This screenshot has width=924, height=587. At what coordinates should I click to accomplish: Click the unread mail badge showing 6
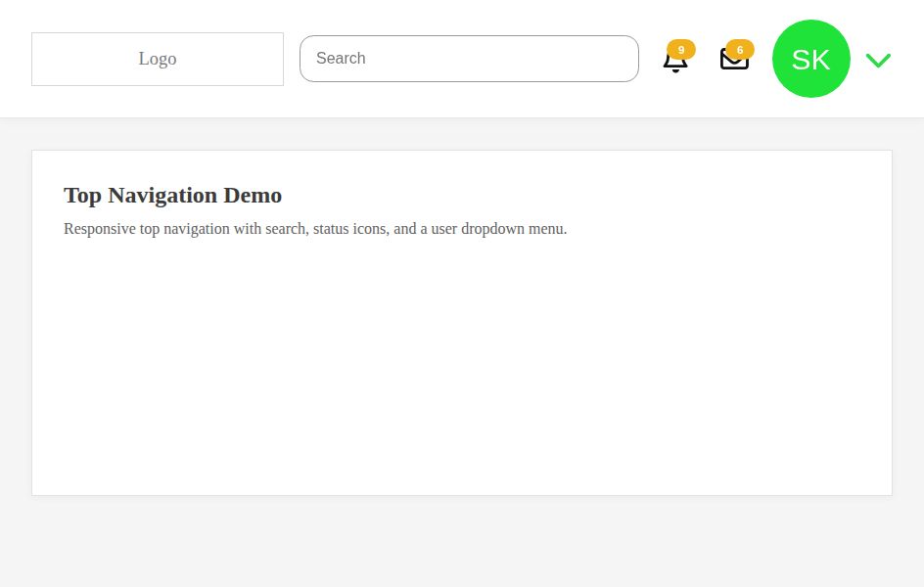click(x=740, y=49)
